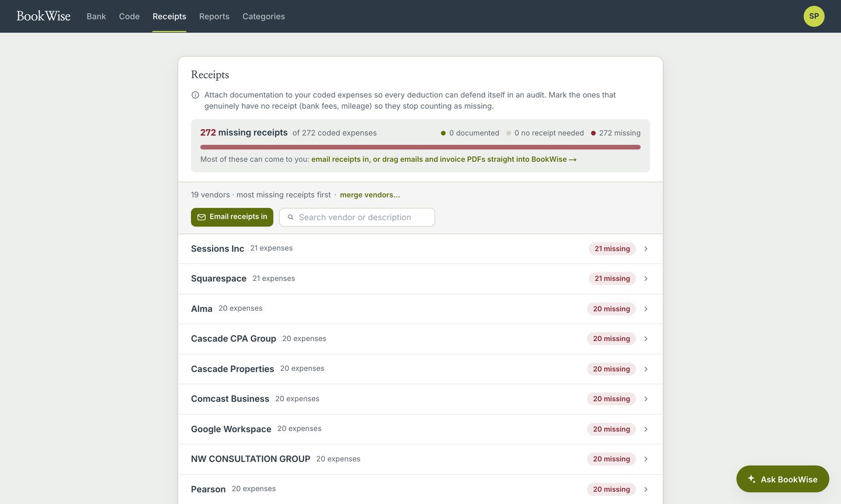Image resolution: width=841 pixels, height=504 pixels.
Task: Select the Receipts tab
Action: pyautogui.click(x=169, y=16)
